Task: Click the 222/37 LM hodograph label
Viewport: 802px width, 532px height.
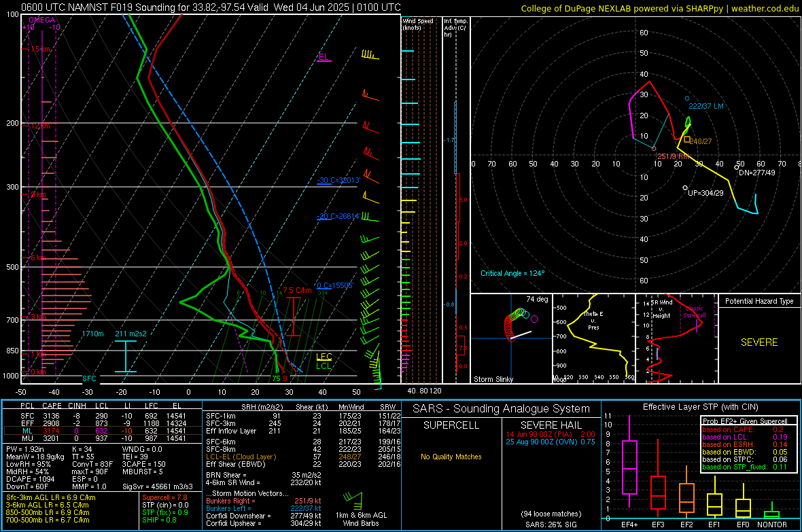Action: coord(706,106)
